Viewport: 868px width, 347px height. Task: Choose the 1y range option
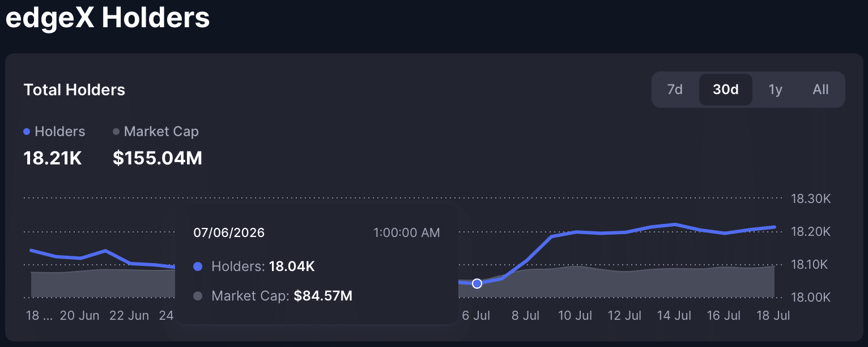[x=776, y=90]
